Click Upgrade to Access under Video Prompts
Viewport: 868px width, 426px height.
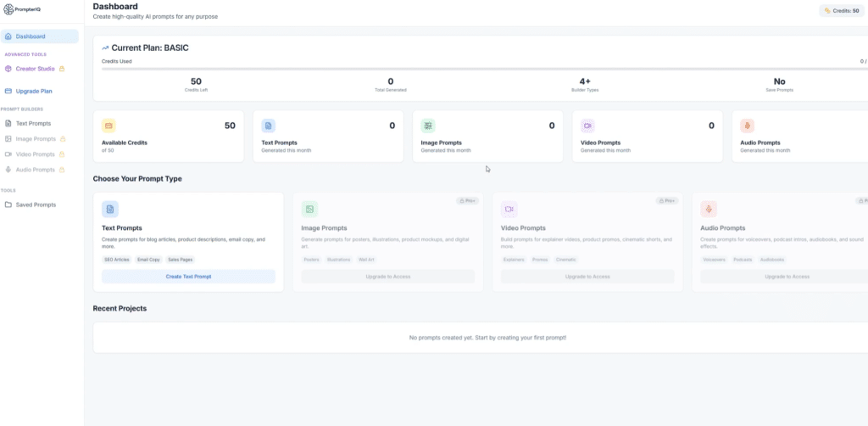(x=587, y=277)
